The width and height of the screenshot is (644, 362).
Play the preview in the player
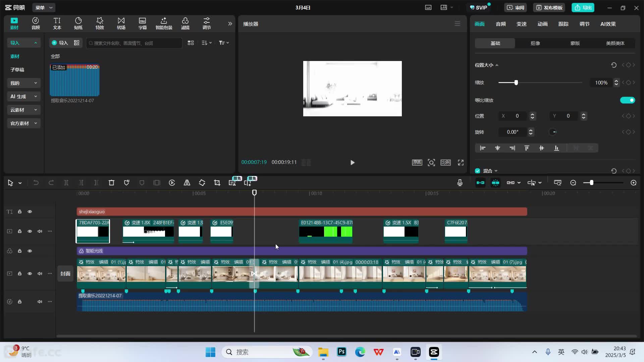[352, 163]
